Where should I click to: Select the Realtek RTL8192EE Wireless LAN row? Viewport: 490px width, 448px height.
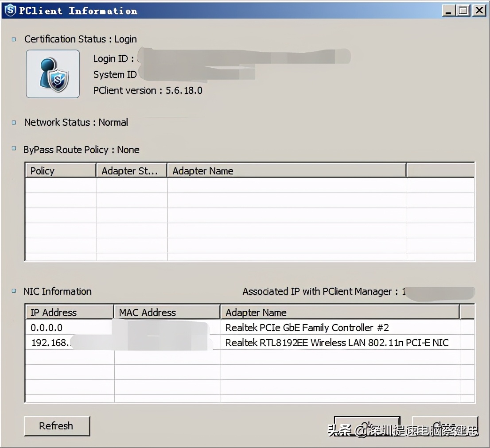pos(337,343)
